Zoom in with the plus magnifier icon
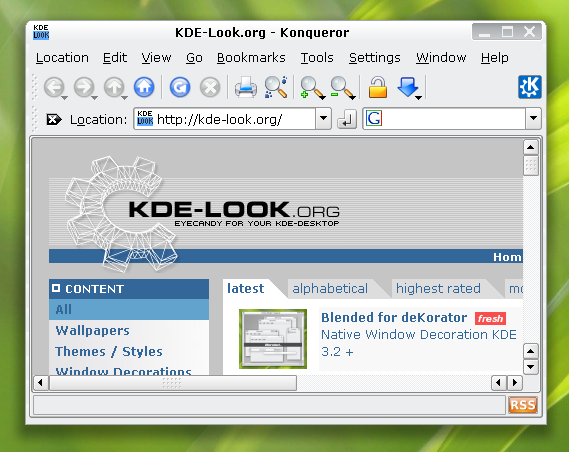Viewport: 569px width, 452px height. click(310, 87)
